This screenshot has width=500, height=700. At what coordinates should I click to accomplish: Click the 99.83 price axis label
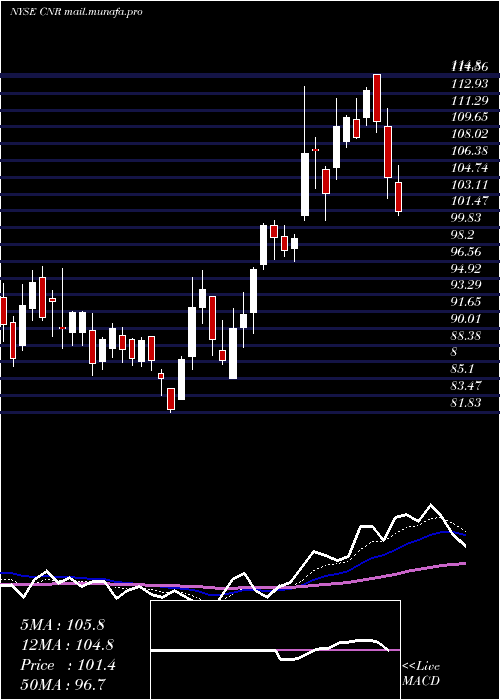coord(467,218)
